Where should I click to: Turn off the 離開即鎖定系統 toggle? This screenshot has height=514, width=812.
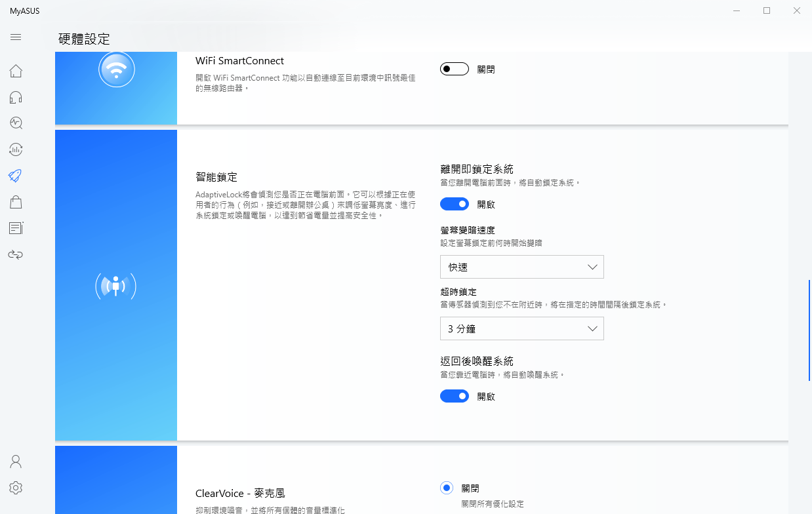coord(454,204)
